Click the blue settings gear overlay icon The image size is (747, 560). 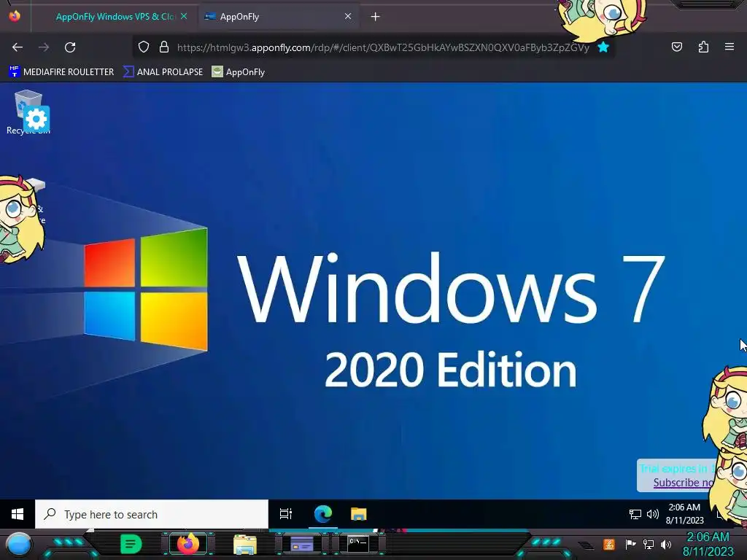36,119
